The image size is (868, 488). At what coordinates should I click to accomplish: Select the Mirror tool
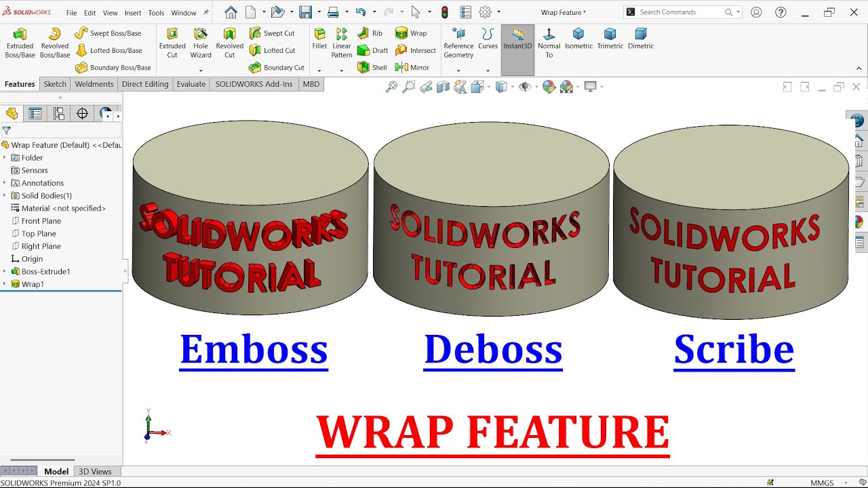pyautogui.click(x=412, y=68)
